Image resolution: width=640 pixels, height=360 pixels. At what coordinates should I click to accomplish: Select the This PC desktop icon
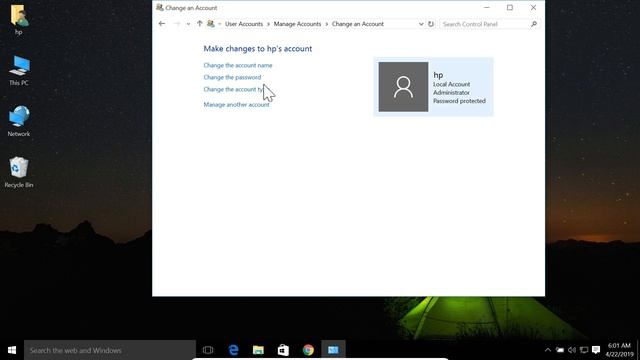tap(19, 71)
